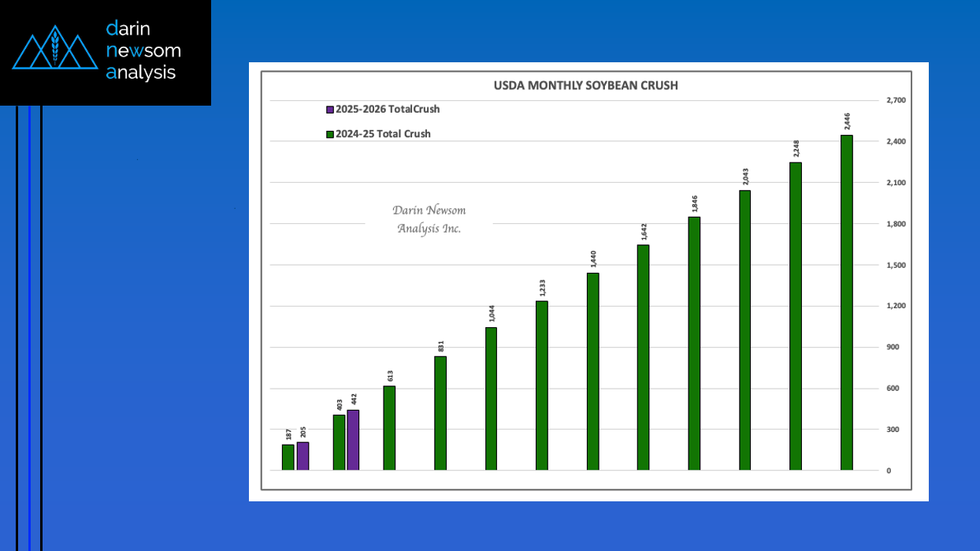The width and height of the screenshot is (980, 551).
Task: Select the 2024-25 Total Crush legend label
Action: coord(383,135)
